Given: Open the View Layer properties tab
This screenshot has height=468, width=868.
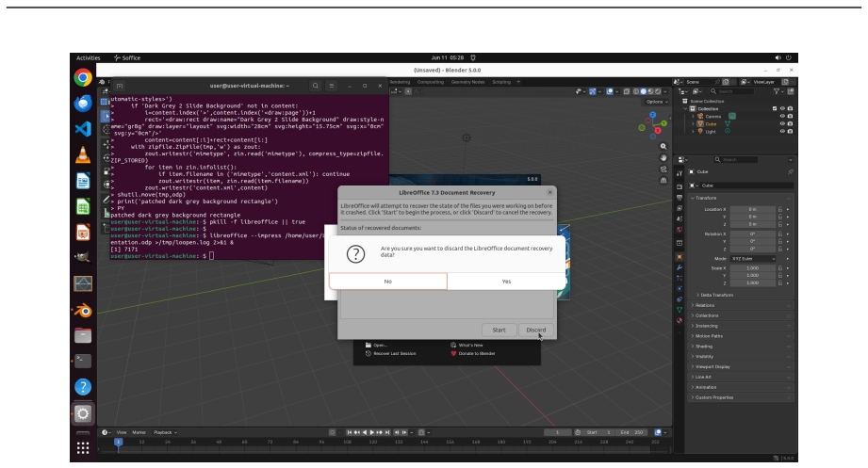Looking at the screenshot, I should click(680, 208).
